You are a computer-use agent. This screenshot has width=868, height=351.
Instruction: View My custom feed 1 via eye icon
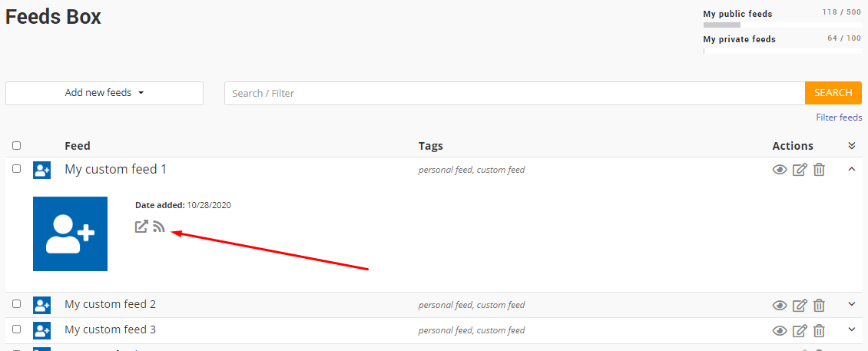coord(780,170)
